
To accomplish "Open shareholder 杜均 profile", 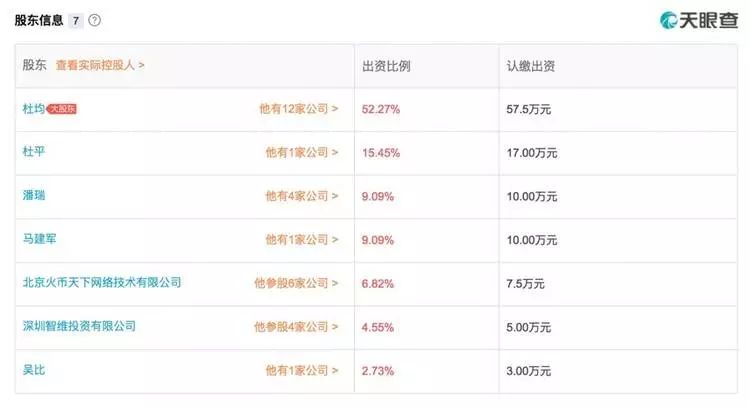I will click(x=34, y=108).
